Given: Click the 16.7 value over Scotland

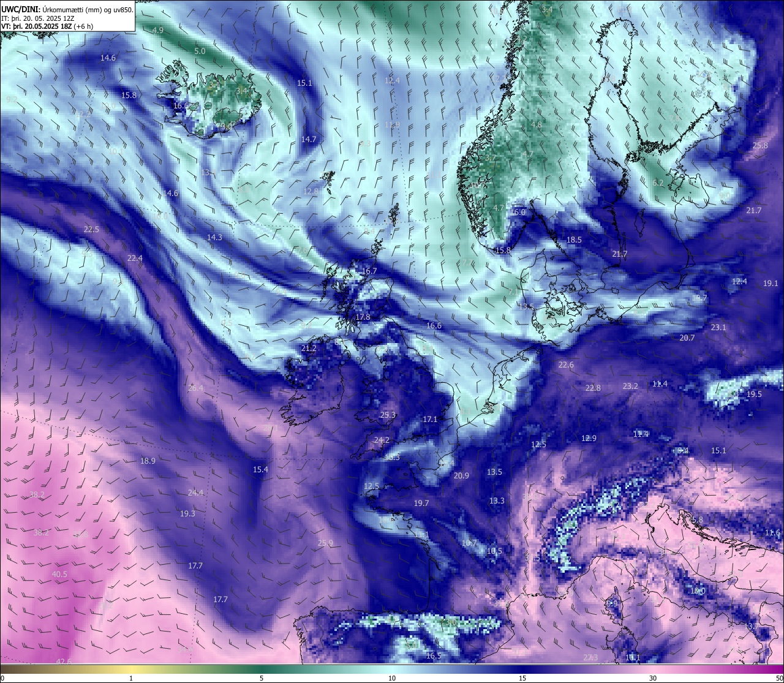Looking at the screenshot, I should 369,271.
